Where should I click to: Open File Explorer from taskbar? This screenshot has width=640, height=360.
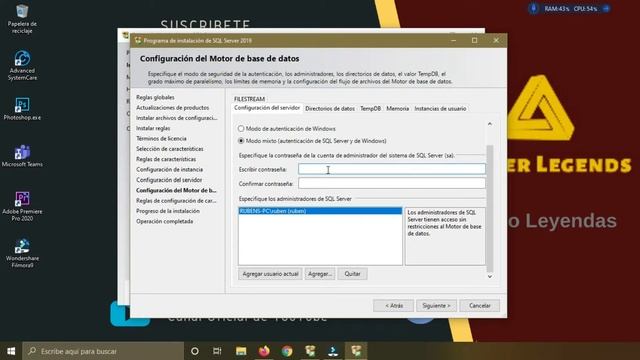(241, 351)
